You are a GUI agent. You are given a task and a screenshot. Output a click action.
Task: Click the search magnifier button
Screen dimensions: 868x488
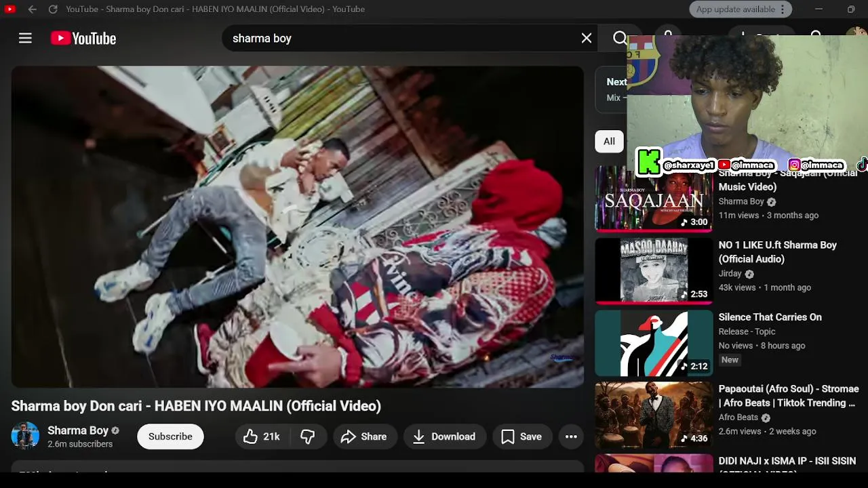point(620,39)
